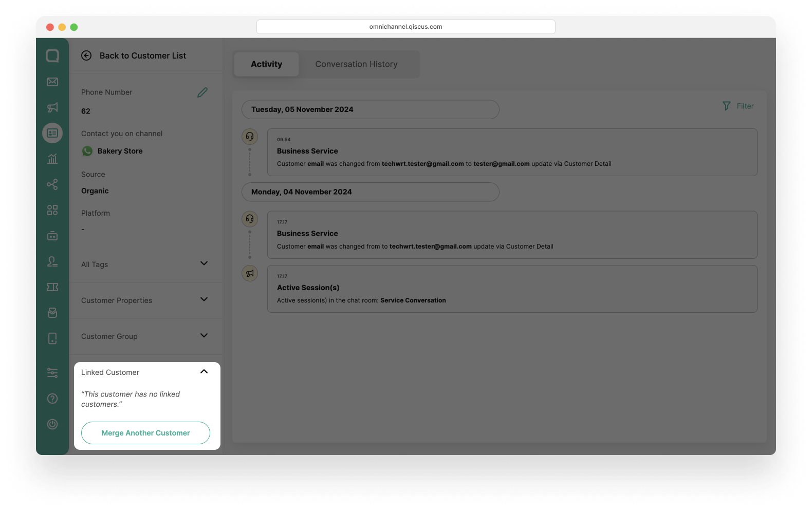Click the Organic source value
This screenshot has width=812, height=511.
(95, 191)
